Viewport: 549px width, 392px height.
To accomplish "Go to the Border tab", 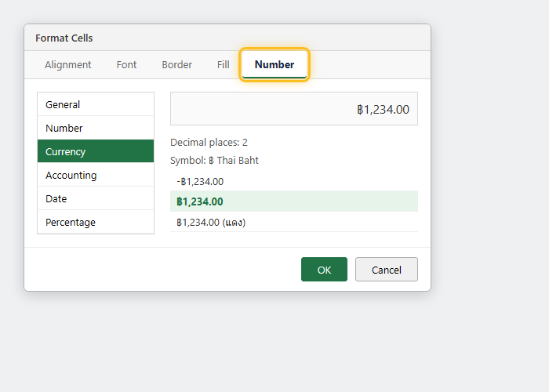I will click(x=176, y=65).
